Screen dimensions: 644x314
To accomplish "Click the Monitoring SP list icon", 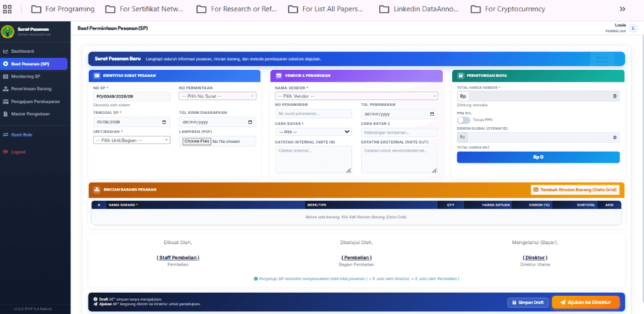I will (6, 76).
